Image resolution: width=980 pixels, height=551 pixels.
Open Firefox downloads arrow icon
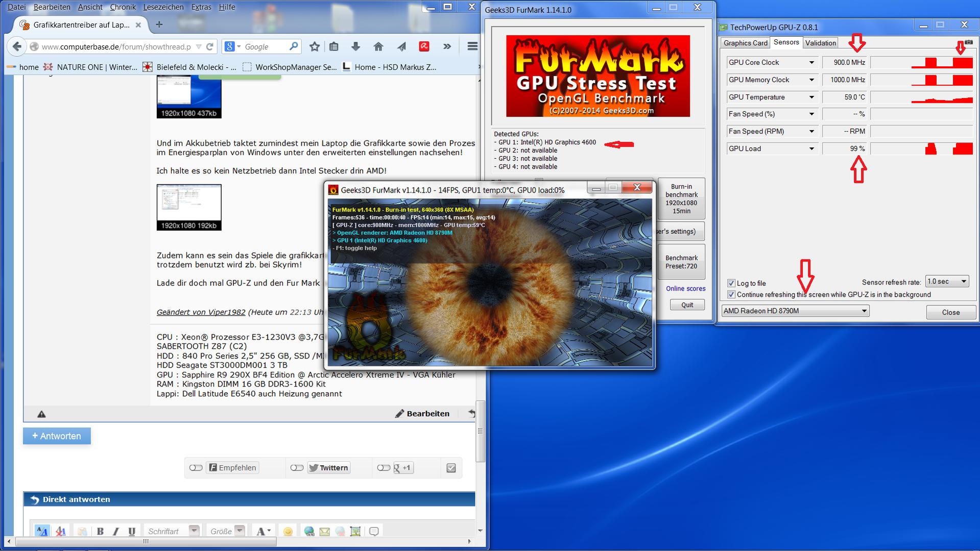[356, 46]
